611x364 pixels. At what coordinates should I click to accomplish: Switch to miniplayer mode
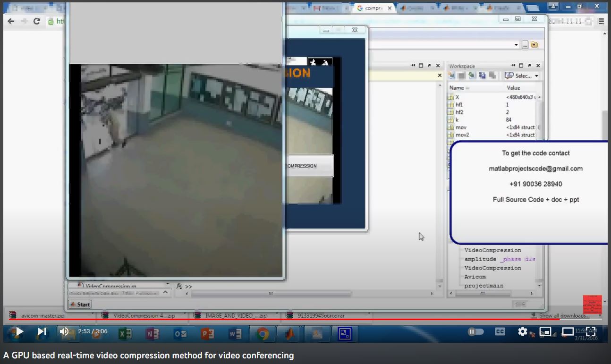(x=545, y=332)
